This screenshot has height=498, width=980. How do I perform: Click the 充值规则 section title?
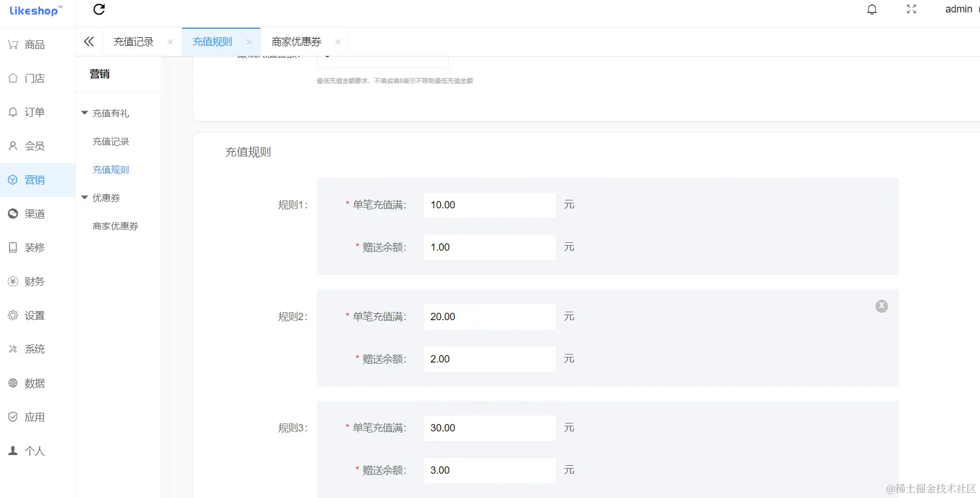tap(248, 152)
